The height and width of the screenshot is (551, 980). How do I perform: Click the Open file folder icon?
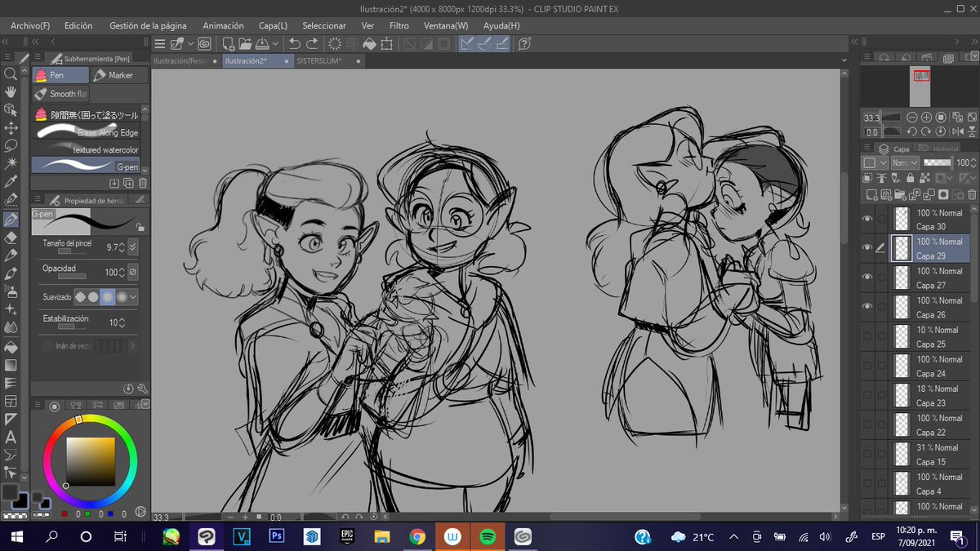click(246, 44)
